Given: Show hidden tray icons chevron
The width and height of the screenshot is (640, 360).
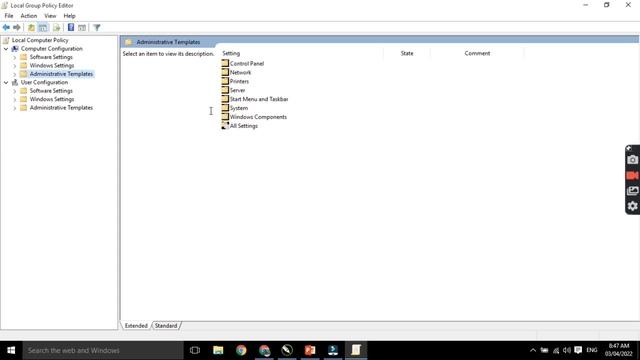Looking at the screenshot, I should (533, 350).
